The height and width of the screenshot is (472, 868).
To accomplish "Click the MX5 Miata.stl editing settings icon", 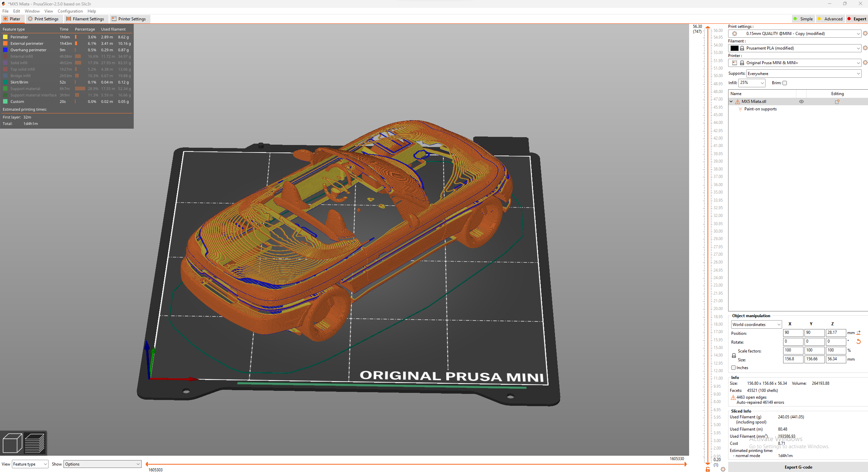I will point(837,102).
